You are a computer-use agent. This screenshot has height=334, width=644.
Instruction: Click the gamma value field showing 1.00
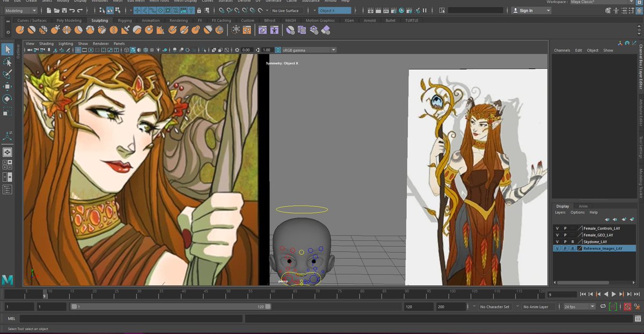266,50
